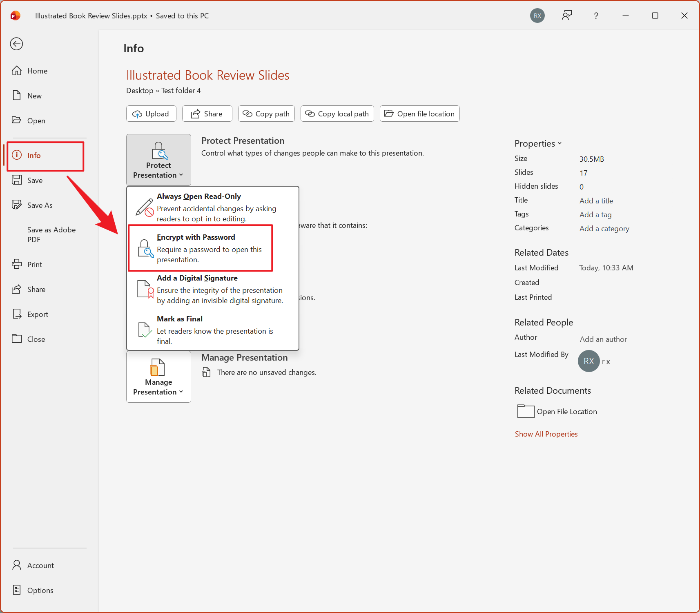
Task: Click the Copy local path button
Action: pos(337,114)
